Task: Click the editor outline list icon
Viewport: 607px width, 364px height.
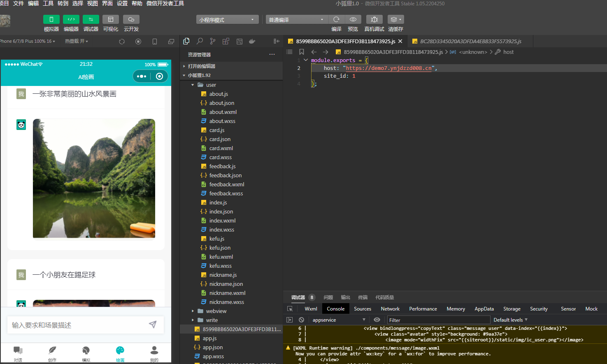Action: point(289,52)
